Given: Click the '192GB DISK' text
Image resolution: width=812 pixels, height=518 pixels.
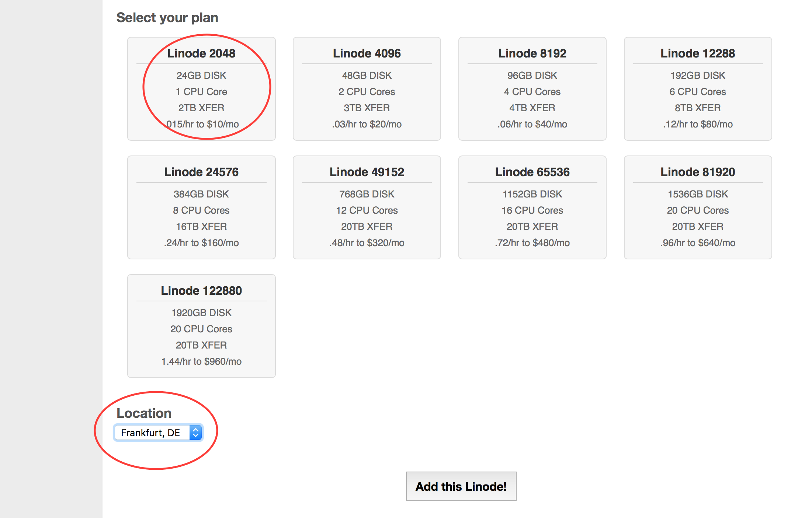Looking at the screenshot, I should [698, 76].
